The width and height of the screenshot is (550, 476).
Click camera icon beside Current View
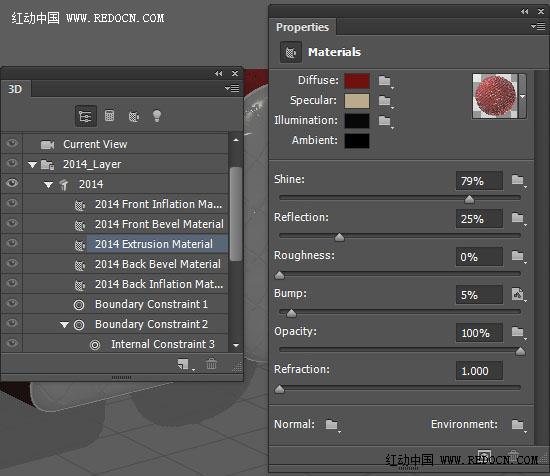[x=47, y=145]
